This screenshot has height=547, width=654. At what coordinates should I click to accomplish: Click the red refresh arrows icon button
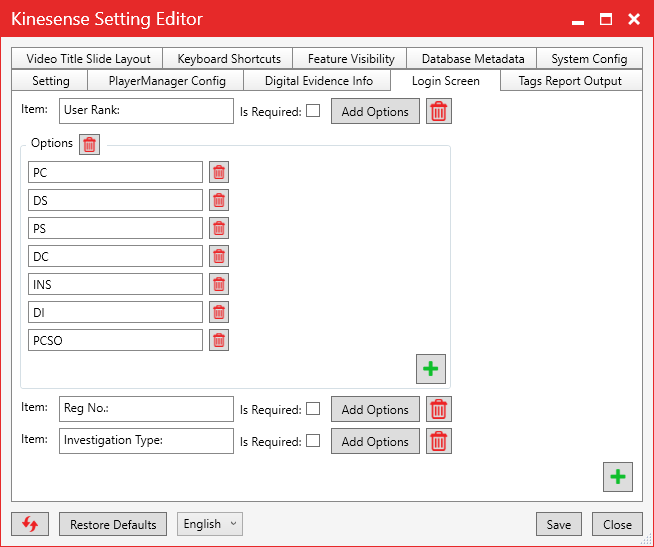point(30,524)
